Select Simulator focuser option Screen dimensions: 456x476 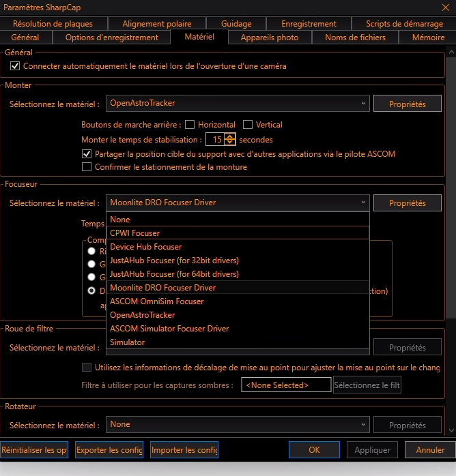pos(238,342)
